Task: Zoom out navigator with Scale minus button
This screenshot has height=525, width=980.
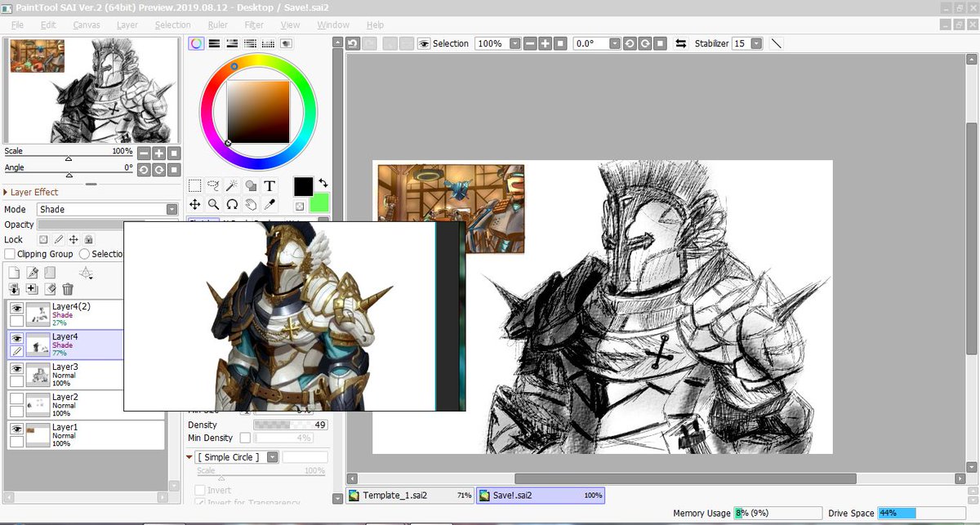Action: (144, 153)
